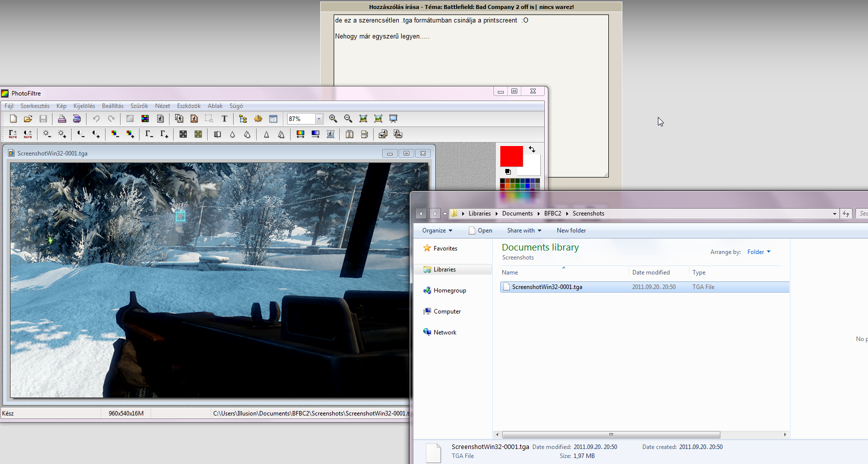Click the Gamma minus icon
Image resolution: width=868 pixels, height=464 pixels.
(x=149, y=134)
